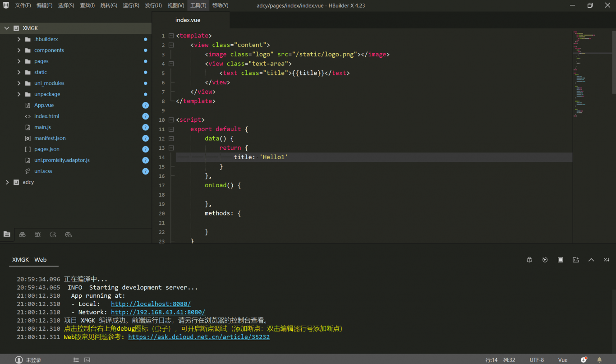This screenshot has height=364, width=616.
Task: Clear console output with X-arrow icon
Action: tap(607, 260)
